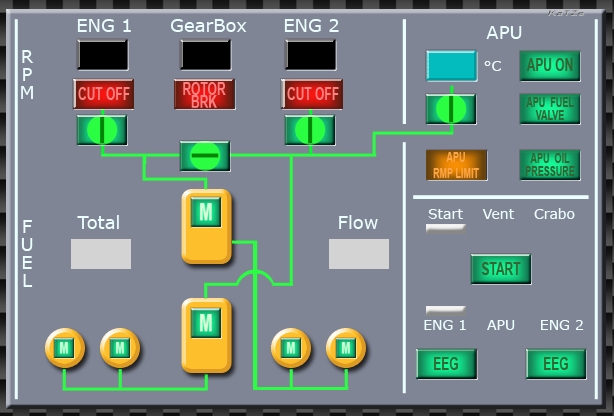
Task: Click the APU temperature display field
Action: 452,66
